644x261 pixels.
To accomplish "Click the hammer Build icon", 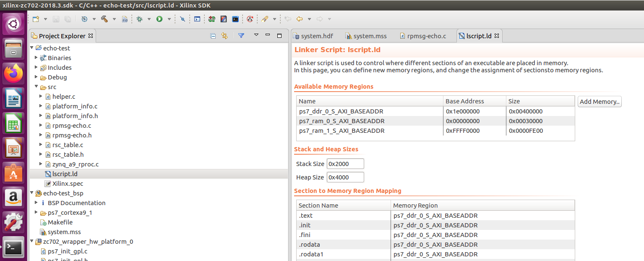I will tap(104, 19).
